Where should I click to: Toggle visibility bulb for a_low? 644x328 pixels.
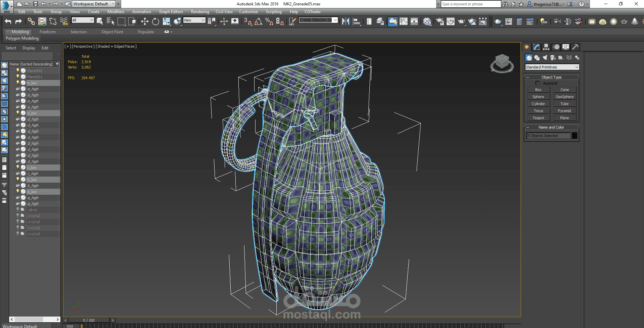click(18, 191)
